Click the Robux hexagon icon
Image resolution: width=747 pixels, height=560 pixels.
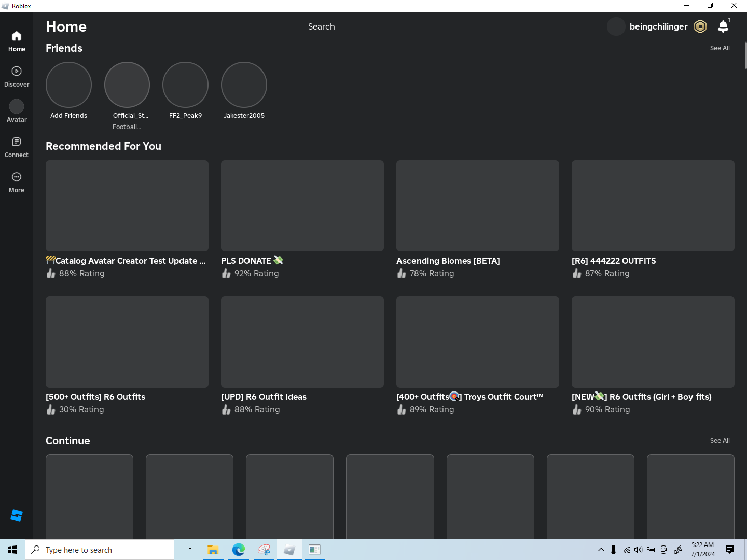tap(700, 26)
